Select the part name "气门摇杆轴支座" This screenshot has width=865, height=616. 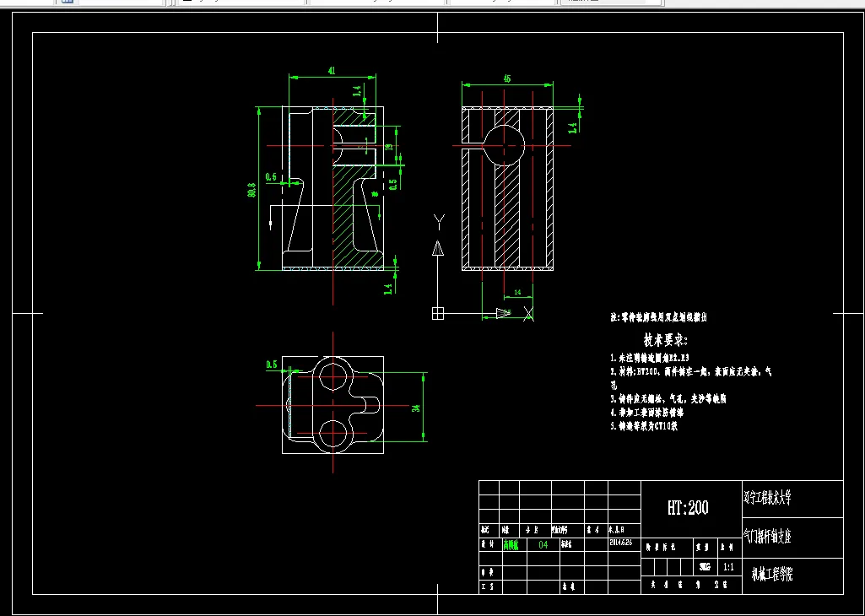[767, 536]
